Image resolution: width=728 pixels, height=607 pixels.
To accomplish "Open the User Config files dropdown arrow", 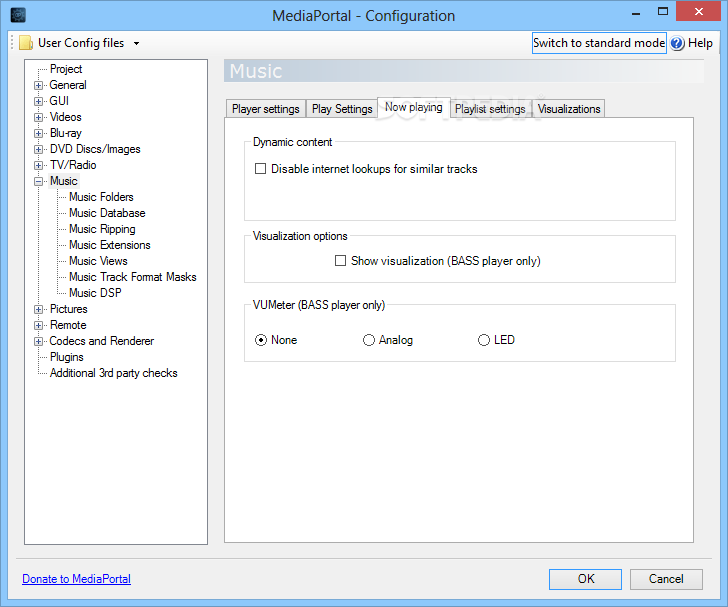I will tap(136, 43).
